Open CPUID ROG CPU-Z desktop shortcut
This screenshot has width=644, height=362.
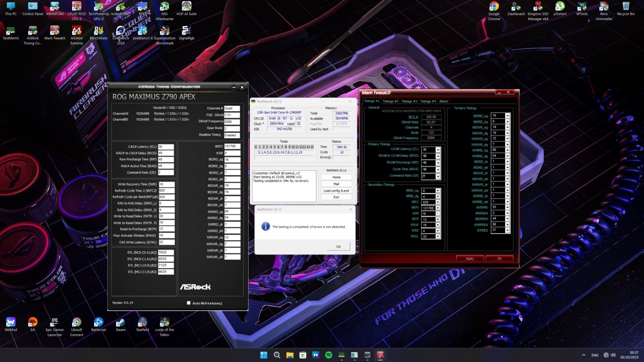pos(76,11)
